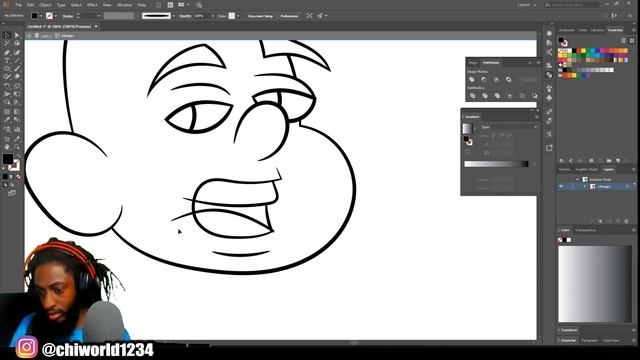Click the color spectrum ramp in Color panel
Image resolution: width=640 pixels, height=360 pixels.
(595, 284)
